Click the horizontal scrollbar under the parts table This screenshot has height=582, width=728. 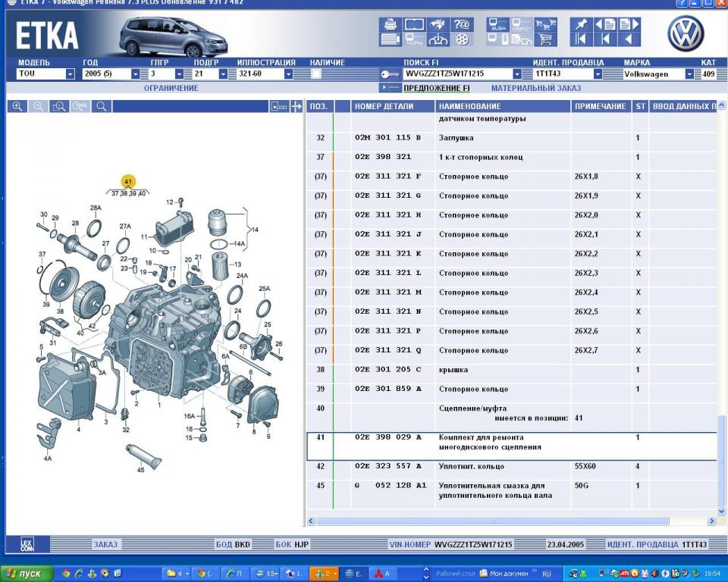click(492, 521)
